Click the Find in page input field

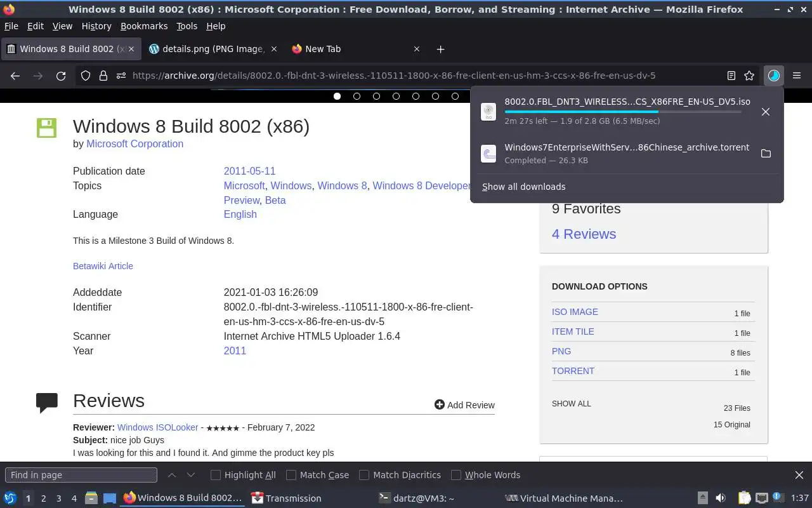81,475
